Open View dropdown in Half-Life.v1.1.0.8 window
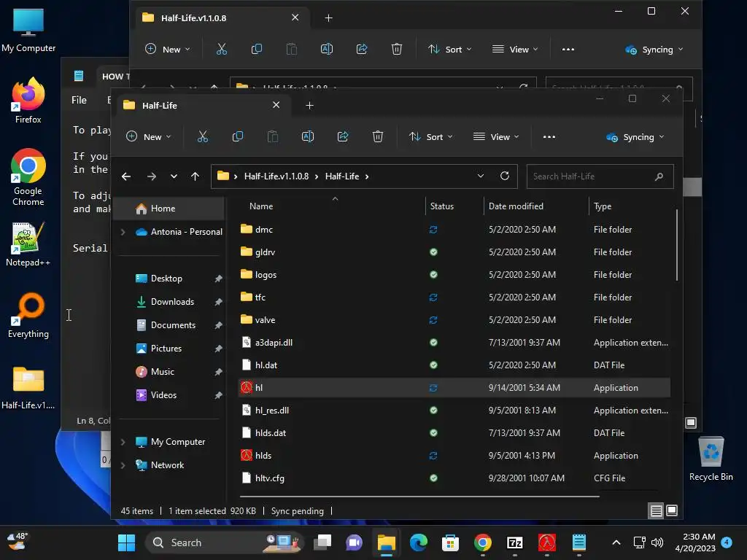The width and height of the screenshot is (747, 560). coord(515,49)
